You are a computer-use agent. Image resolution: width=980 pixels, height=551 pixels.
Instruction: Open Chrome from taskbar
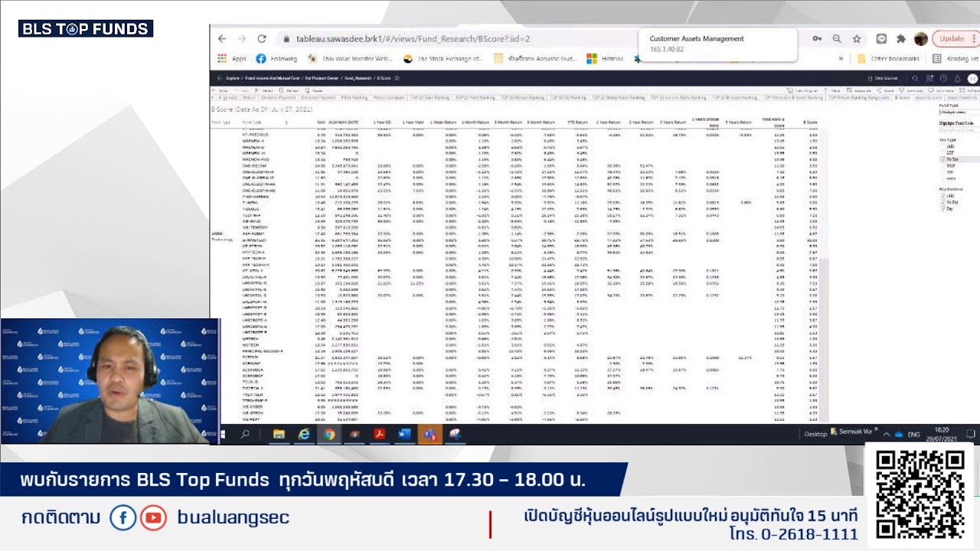329,434
